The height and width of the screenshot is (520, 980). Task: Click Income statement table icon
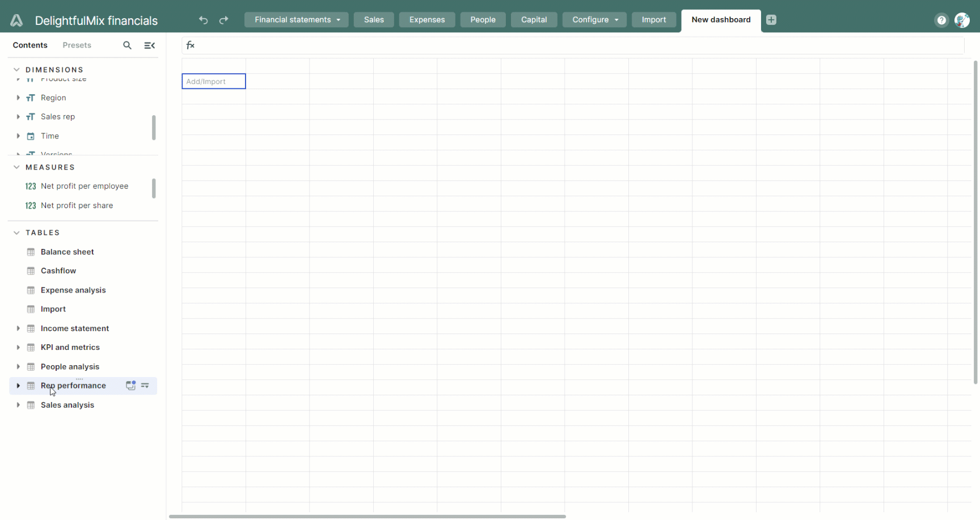pyautogui.click(x=31, y=328)
